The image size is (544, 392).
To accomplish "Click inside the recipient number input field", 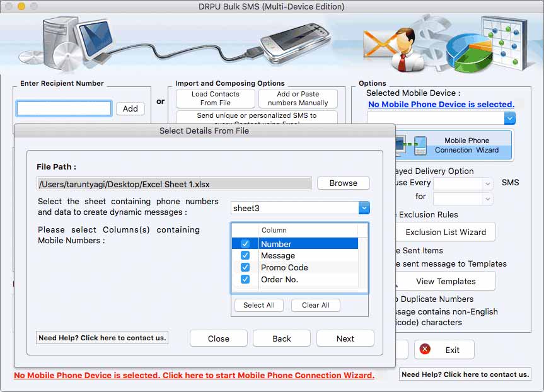I will (x=63, y=108).
